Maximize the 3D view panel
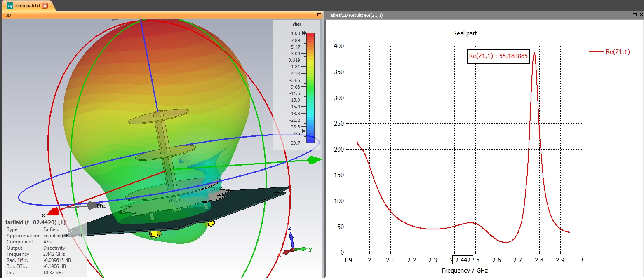This screenshot has width=644, height=278. 319,15
